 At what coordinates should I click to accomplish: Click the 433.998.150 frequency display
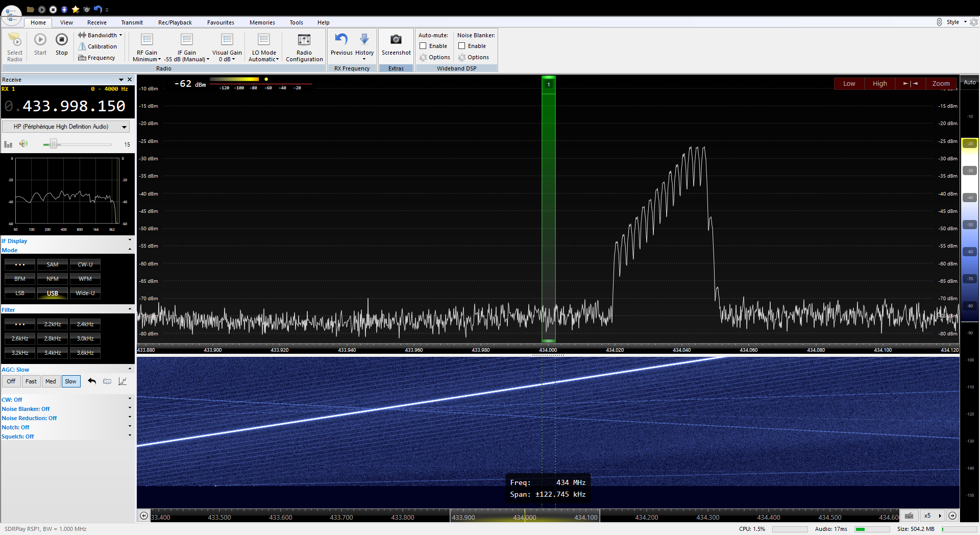pyautogui.click(x=74, y=106)
